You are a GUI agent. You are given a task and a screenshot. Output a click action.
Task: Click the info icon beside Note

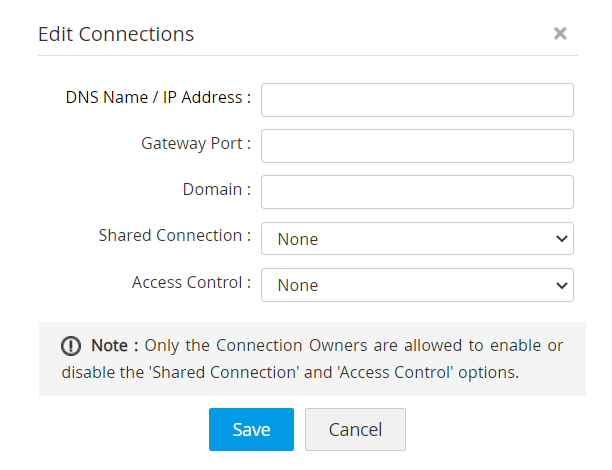tap(71, 346)
